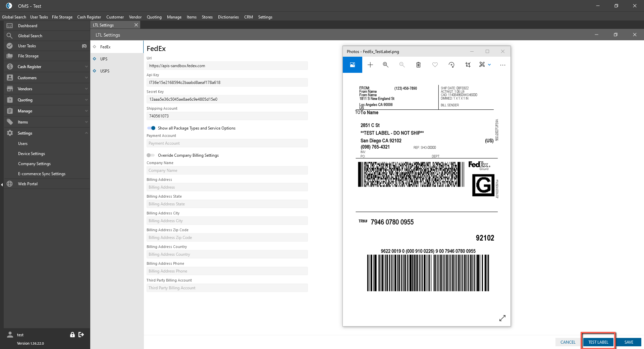Click the lock icon beside test user
Image resolution: width=644 pixels, height=349 pixels.
point(72,335)
